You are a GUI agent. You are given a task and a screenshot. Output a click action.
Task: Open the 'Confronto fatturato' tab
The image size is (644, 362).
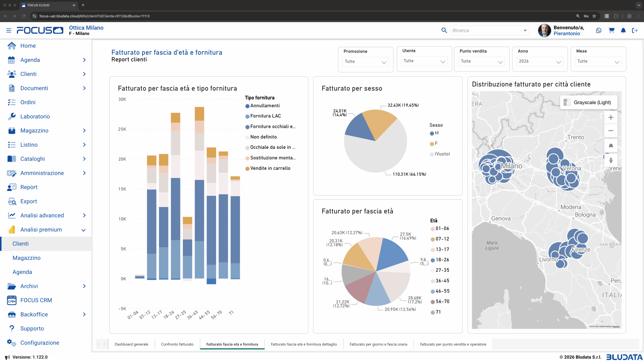[177, 344]
